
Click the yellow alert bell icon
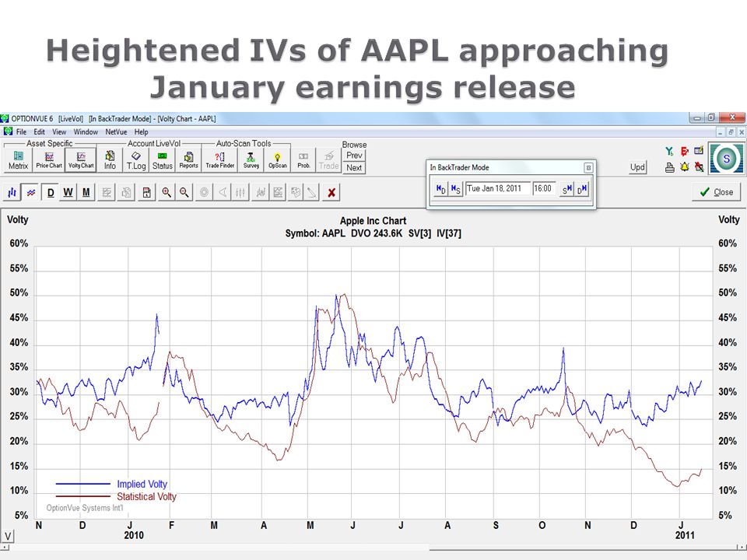pos(685,167)
